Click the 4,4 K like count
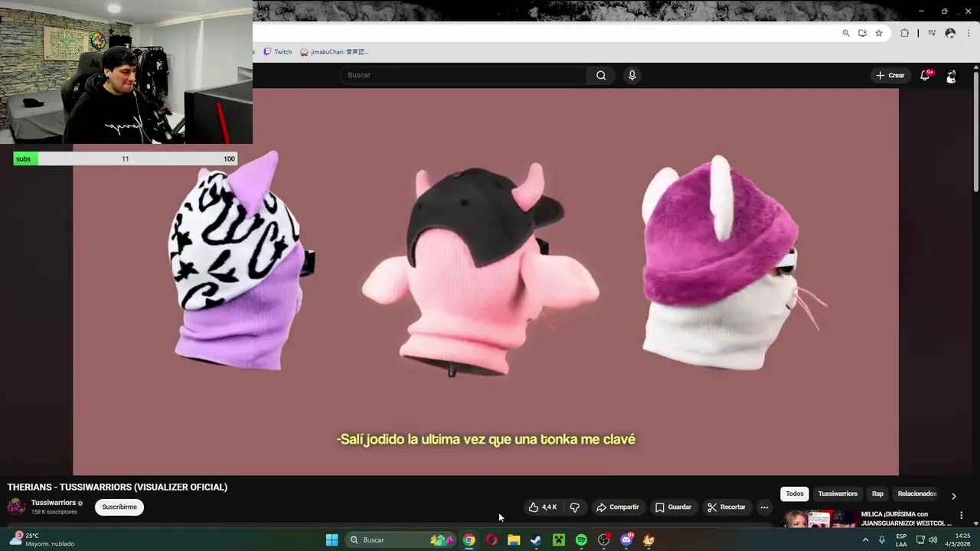Screen dimensions: 980x551 (x=549, y=507)
